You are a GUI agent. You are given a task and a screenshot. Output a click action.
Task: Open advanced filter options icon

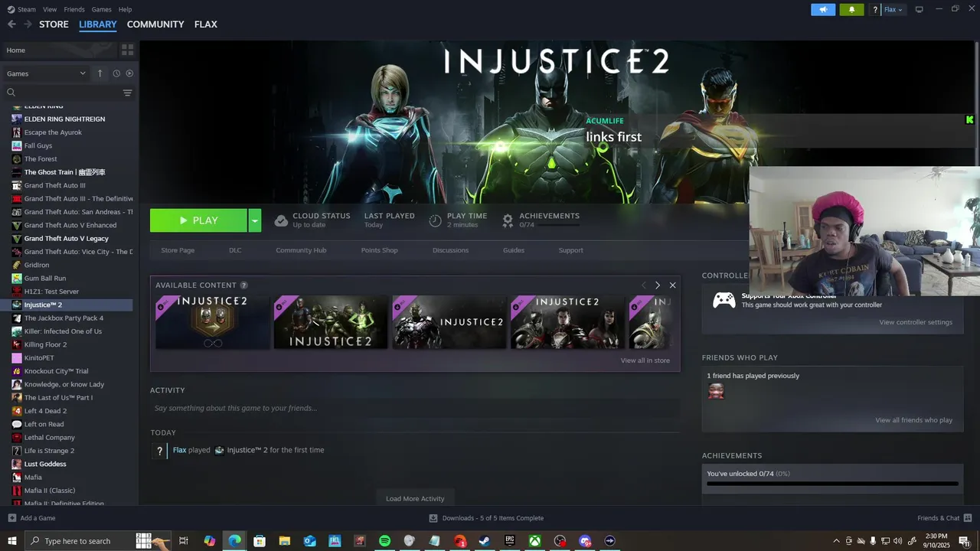click(x=127, y=93)
